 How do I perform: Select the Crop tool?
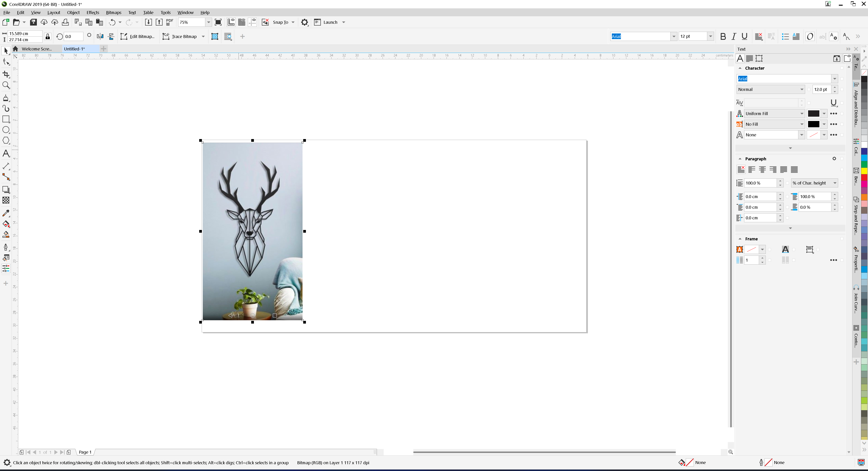[6, 74]
